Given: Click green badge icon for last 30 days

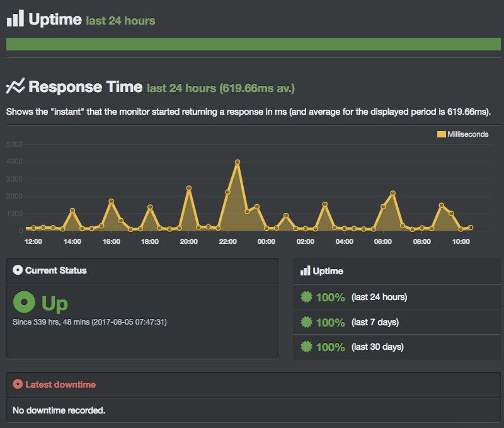Looking at the screenshot, I should 306,347.
